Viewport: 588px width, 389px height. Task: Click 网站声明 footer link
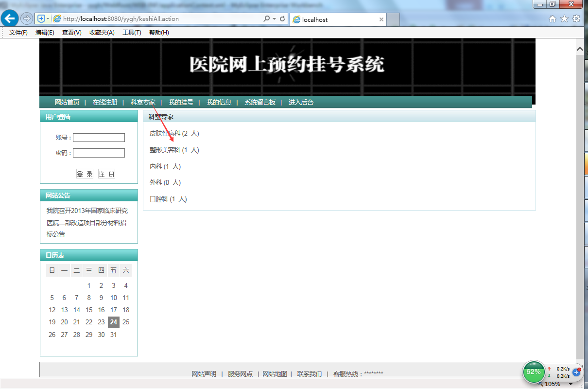pos(204,374)
